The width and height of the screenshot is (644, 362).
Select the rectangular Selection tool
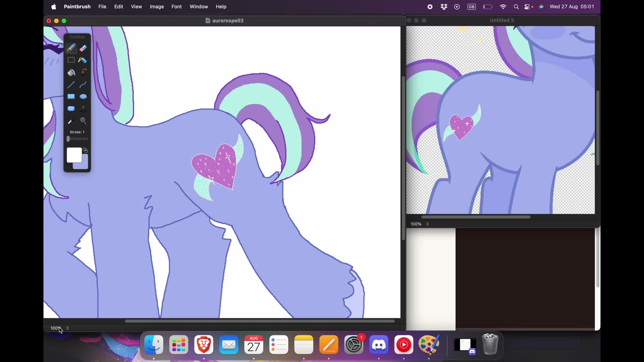(71, 60)
